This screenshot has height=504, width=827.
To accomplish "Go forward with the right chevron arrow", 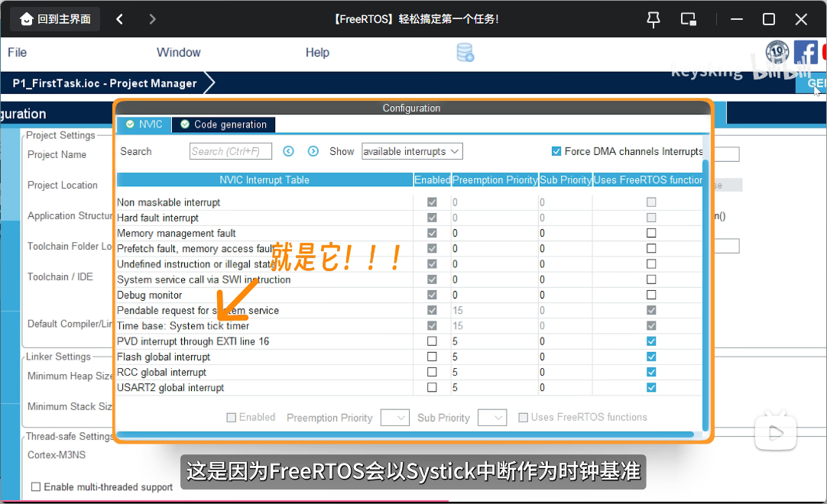I will coord(152,20).
